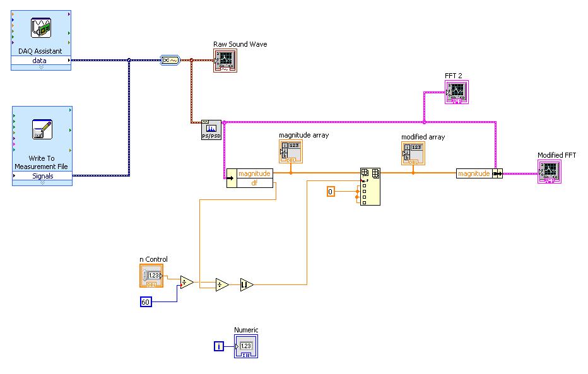Click the first Divide function triangle
Image resolution: width=588 pixels, height=374 pixels.
click(x=186, y=282)
